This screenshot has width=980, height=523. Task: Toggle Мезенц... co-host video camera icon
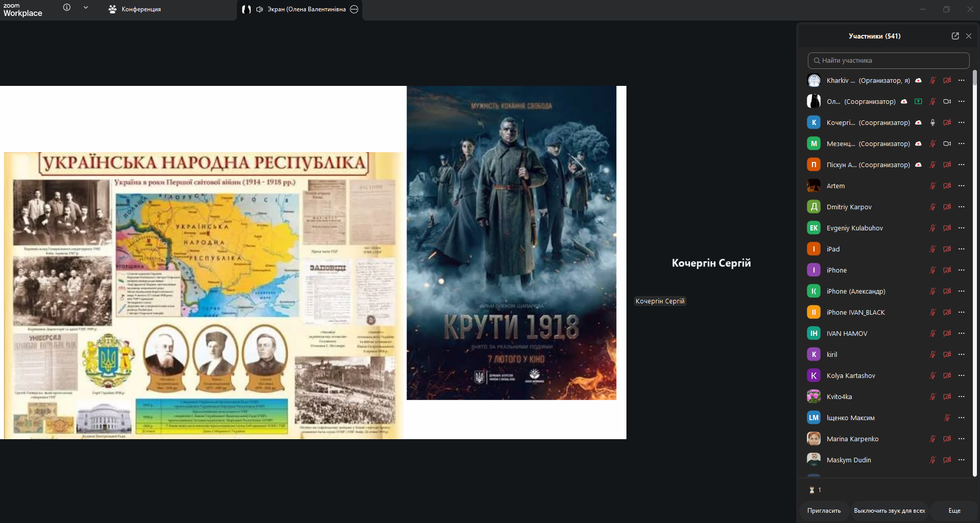[947, 143]
